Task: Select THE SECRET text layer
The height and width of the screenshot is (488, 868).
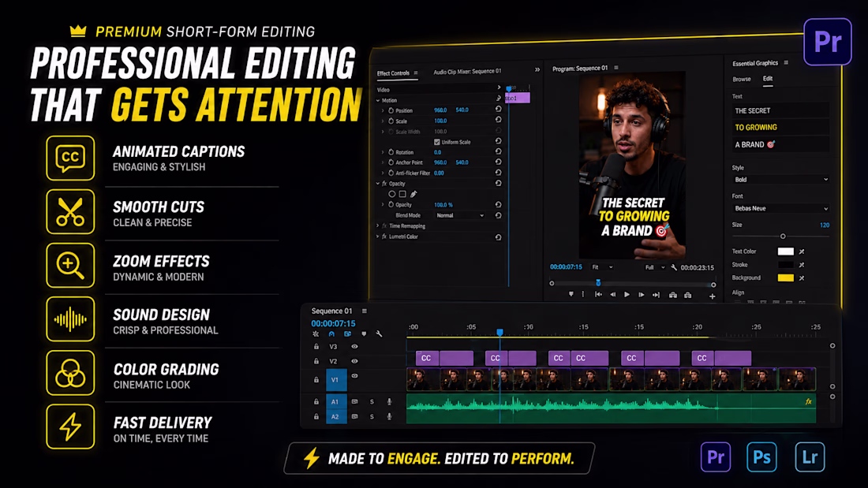Action: (x=780, y=110)
